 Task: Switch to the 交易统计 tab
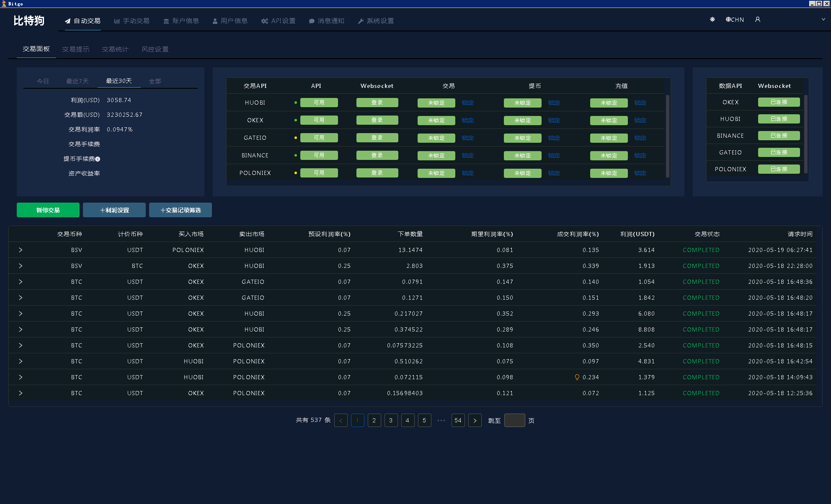tap(115, 49)
